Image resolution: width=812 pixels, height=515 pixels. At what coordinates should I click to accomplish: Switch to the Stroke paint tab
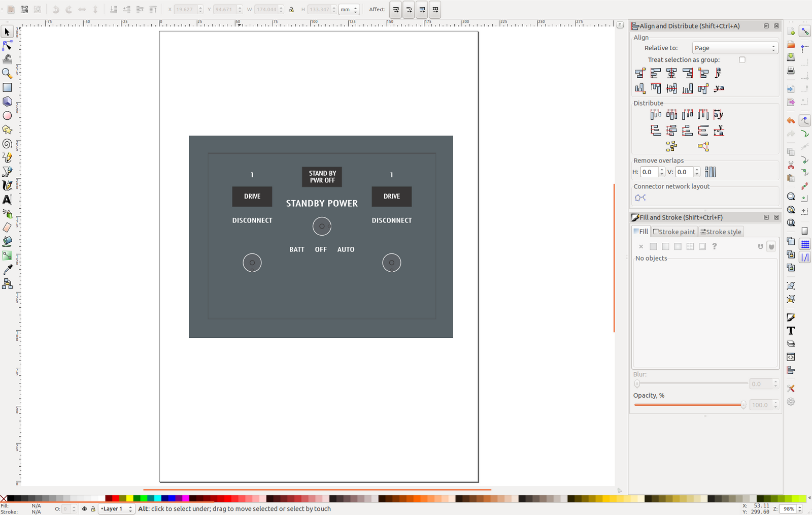674,232
